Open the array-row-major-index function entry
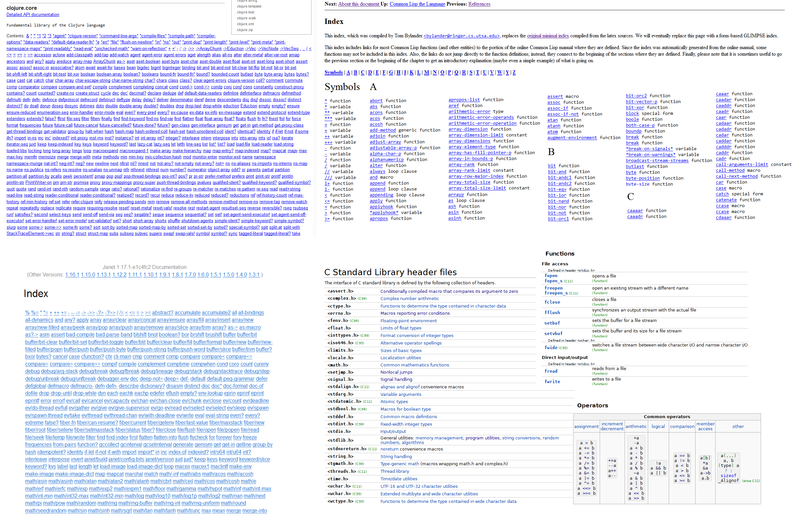 476,176
